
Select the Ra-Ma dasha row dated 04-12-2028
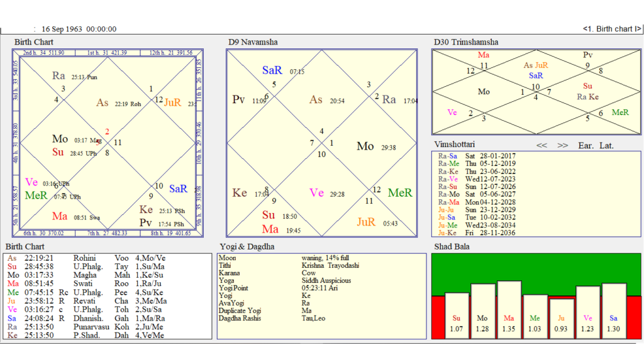pyautogui.click(x=477, y=202)
